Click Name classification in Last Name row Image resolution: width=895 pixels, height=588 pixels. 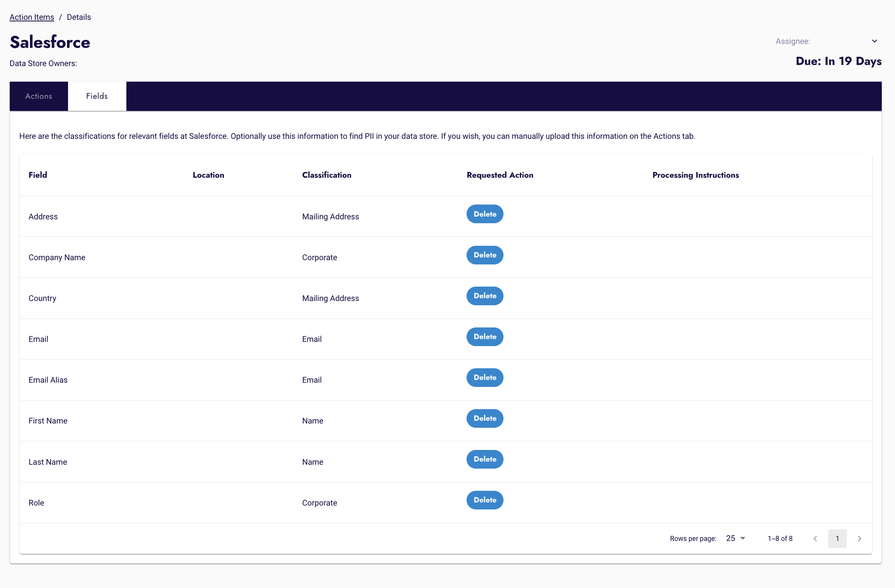coord(313,462)
